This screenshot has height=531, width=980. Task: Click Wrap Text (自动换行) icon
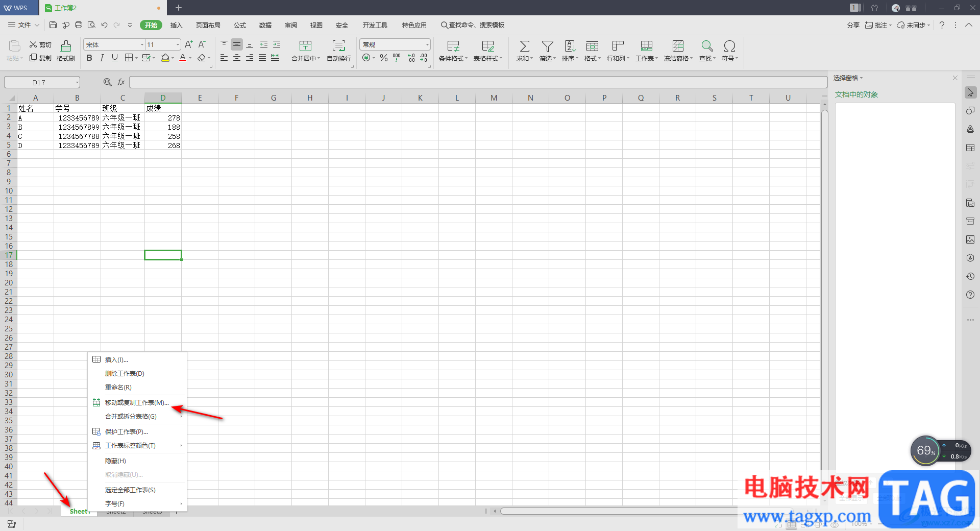pyautogui.click(x=339, y=46)
